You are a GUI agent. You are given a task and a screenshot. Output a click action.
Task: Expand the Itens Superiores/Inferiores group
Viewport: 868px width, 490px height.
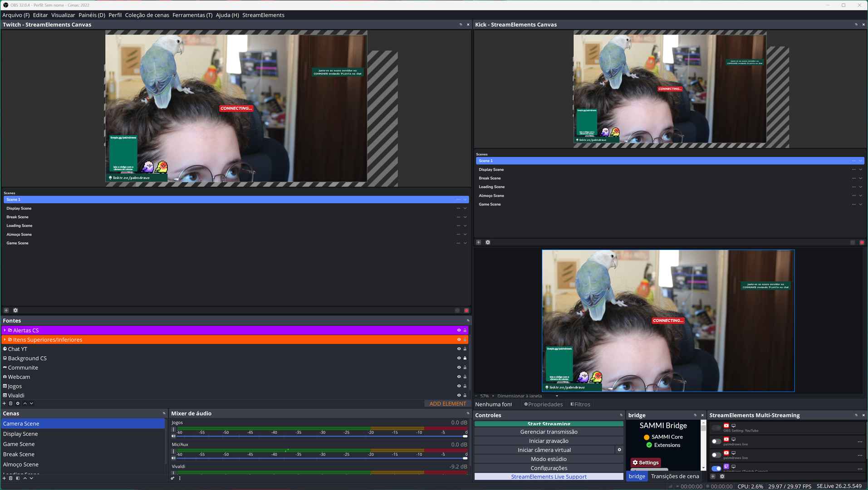click(5, 340)
